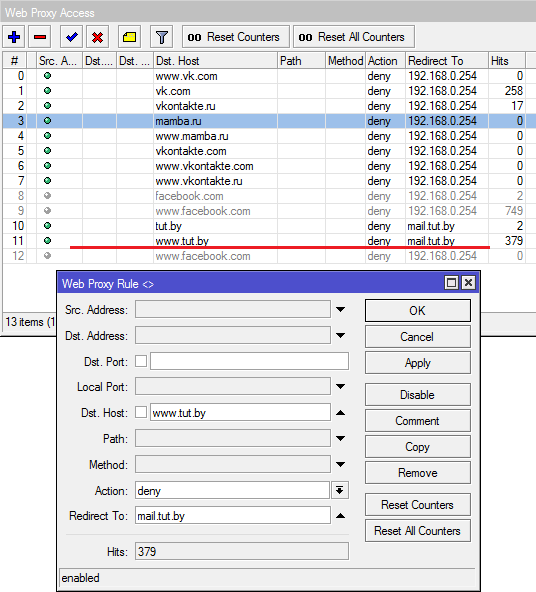The height and width of the screenshot is (592, 536).
Task: Click hits value 258 in row 1
Action: tap(514, 91)
